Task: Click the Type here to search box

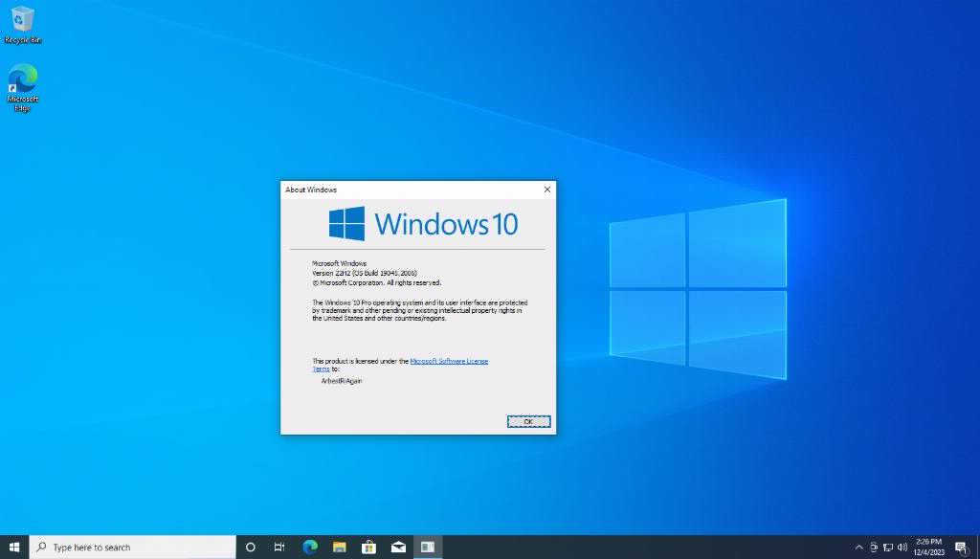Action: [132, 548]
